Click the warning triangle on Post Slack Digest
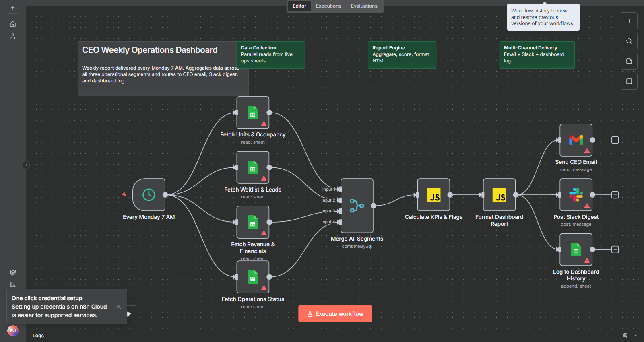 [x=587, y=206]
